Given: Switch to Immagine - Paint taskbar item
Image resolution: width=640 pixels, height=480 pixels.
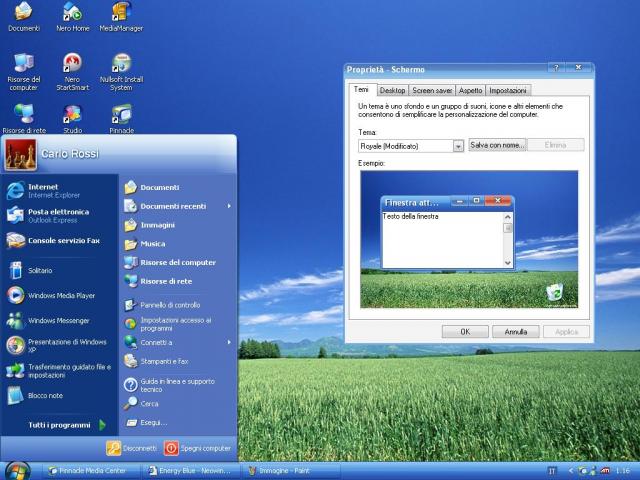Looking at the screenshot, I should point(291,471).
